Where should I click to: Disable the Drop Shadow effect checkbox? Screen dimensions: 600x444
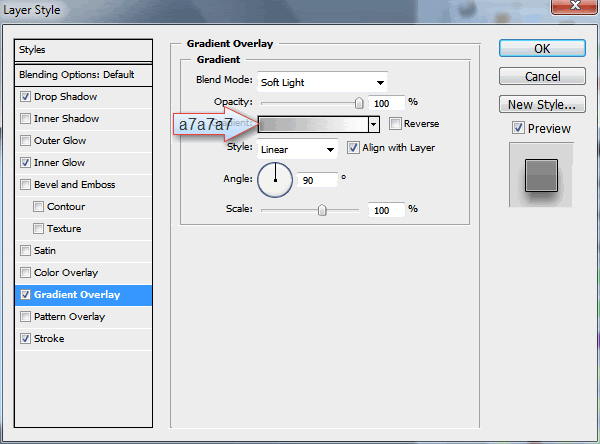(26, 97)
